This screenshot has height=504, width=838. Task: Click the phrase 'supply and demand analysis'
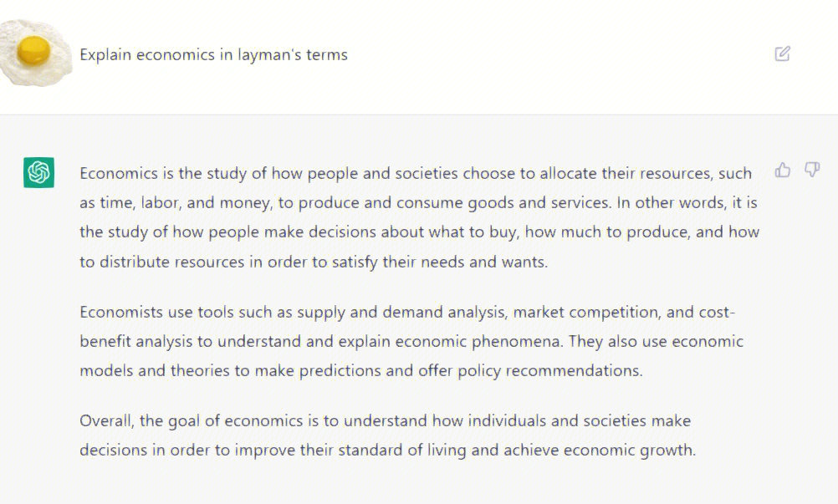coord(402,313)
